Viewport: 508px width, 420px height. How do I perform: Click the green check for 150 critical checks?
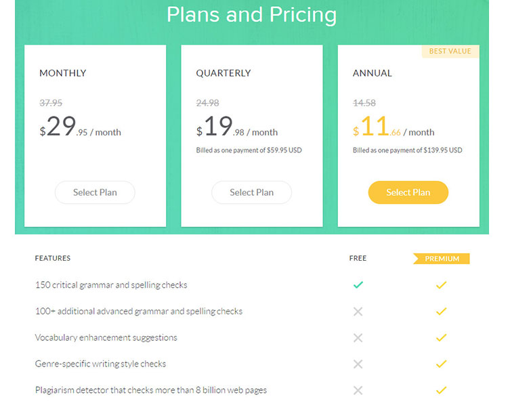(358, 285)
